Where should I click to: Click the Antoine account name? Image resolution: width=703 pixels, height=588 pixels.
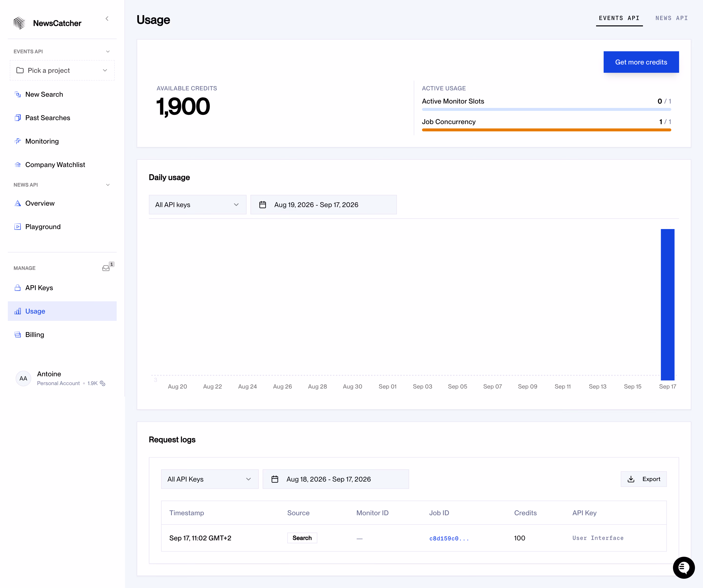click(x=49, y=374)
